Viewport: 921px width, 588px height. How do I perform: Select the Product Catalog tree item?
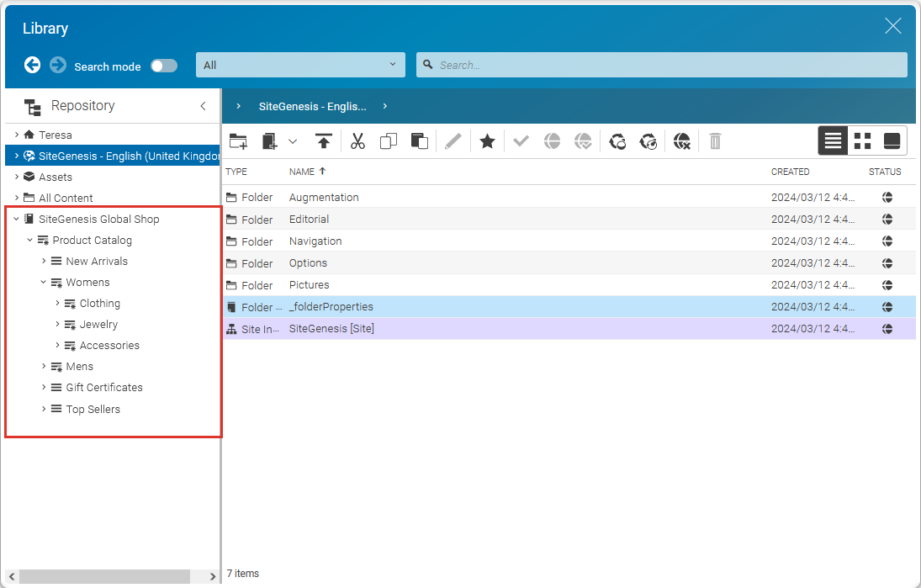(x=92, y=240)
